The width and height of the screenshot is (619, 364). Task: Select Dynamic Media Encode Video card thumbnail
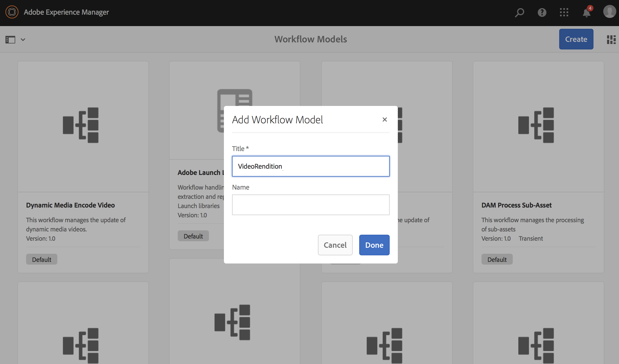click(83, 126)
